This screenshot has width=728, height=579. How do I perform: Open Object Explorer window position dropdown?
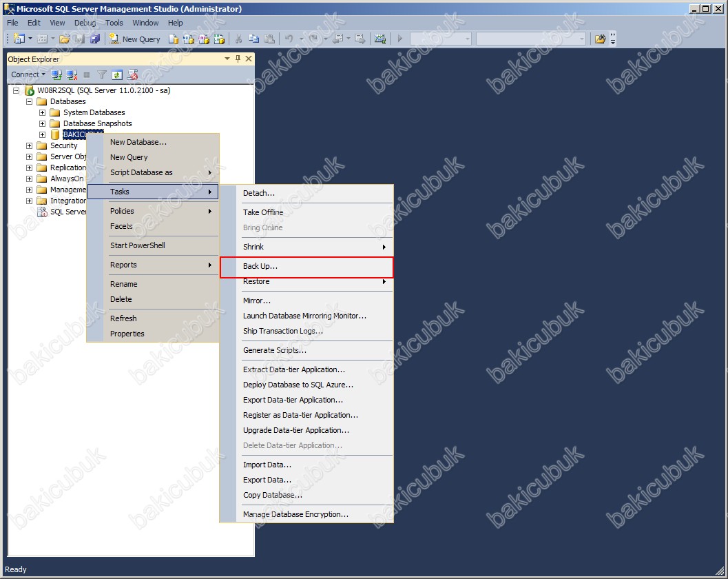click(x=227, y=59)
